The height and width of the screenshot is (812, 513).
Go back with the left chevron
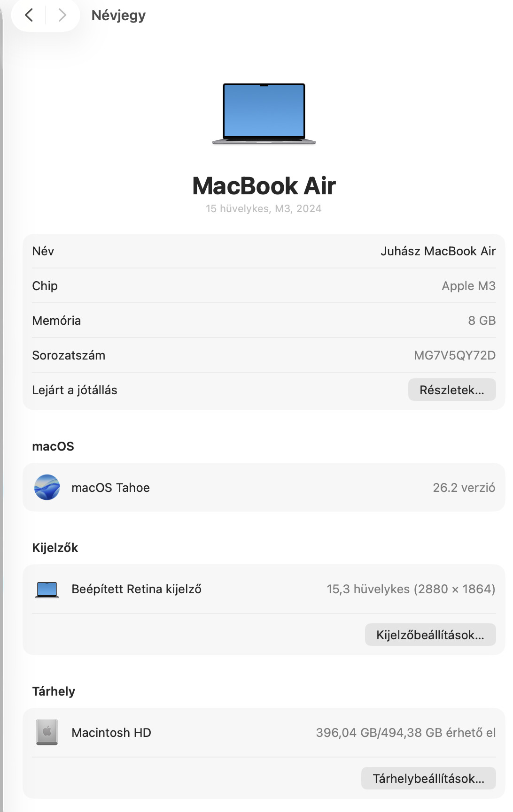(29, 15)
